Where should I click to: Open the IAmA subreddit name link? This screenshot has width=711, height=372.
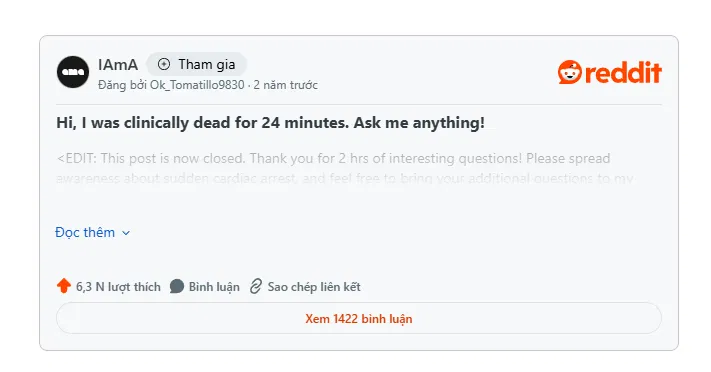[118, 65]
